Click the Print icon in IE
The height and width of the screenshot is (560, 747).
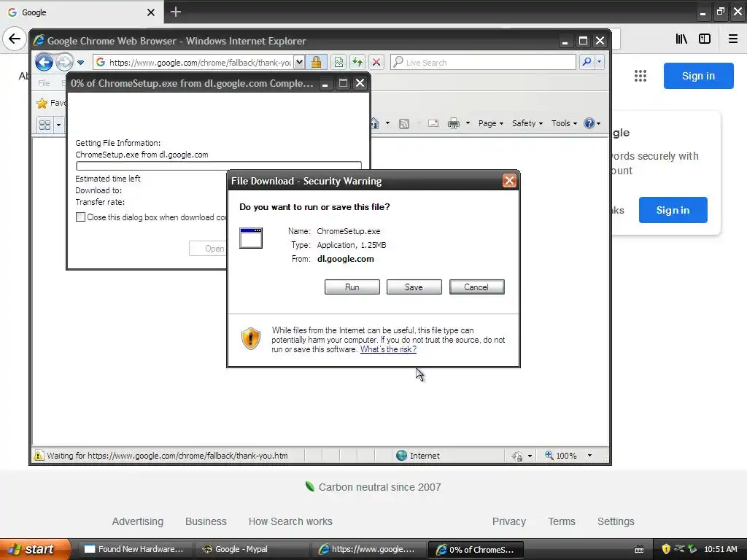454,123
